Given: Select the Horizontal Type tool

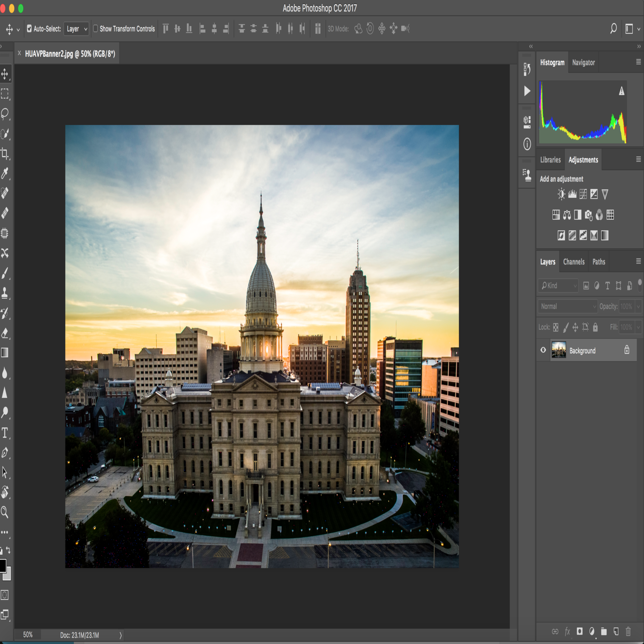Looking at the screenshot, I should (5, 433).
